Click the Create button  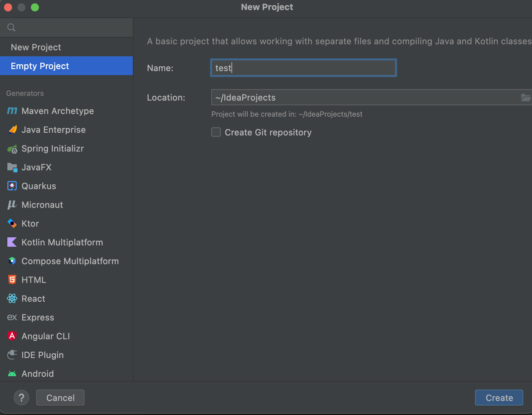pos(499,398)
